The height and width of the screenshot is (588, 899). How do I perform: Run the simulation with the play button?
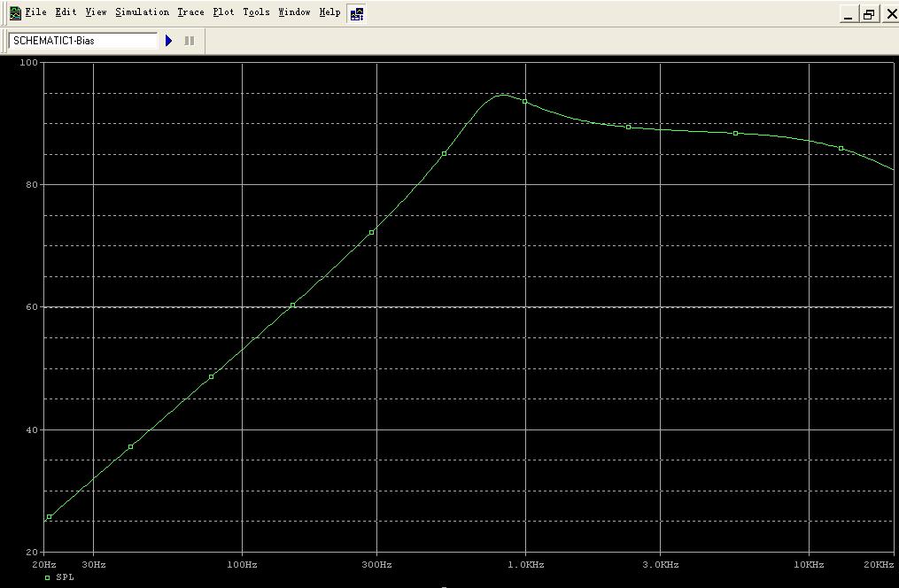point(168,41)
